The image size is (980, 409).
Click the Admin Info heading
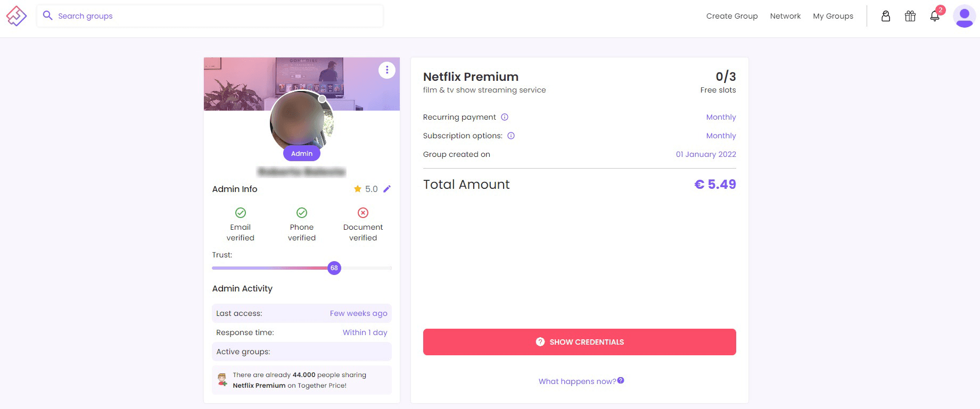point(235,189)
